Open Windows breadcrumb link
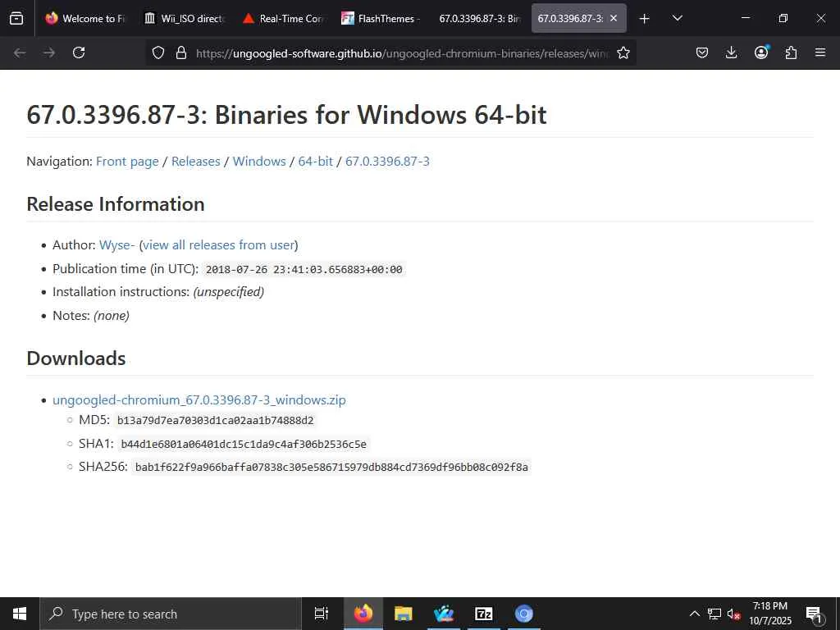840x630 pixels. tap(259, 162)
